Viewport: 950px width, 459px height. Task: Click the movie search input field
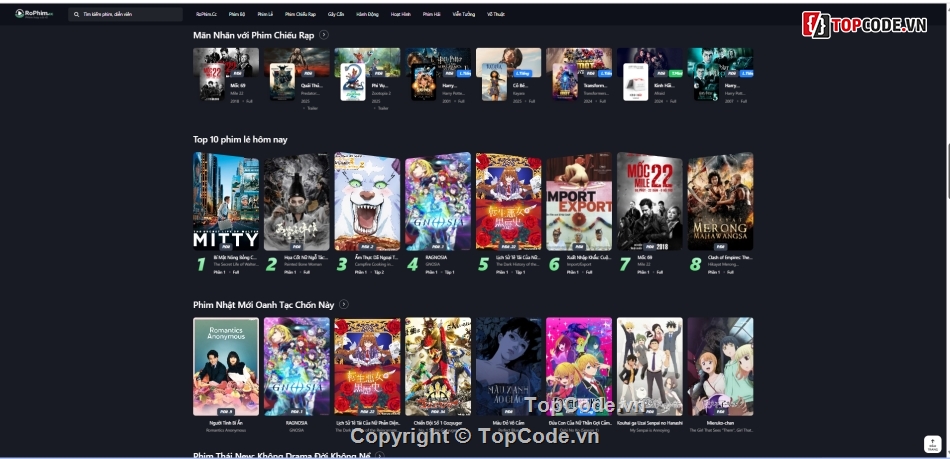pyautogui.click(x=125, y=15)
